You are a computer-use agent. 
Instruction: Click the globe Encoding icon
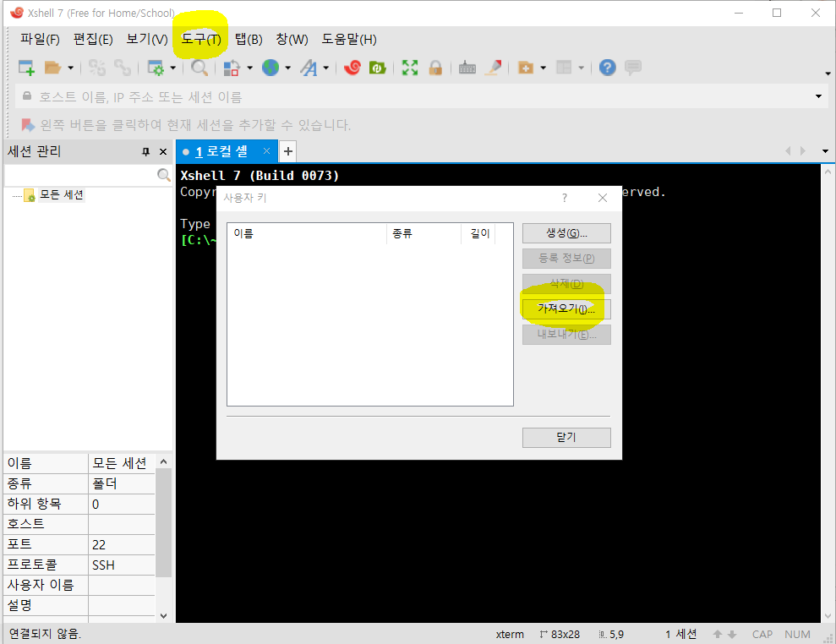pos(270,68)
